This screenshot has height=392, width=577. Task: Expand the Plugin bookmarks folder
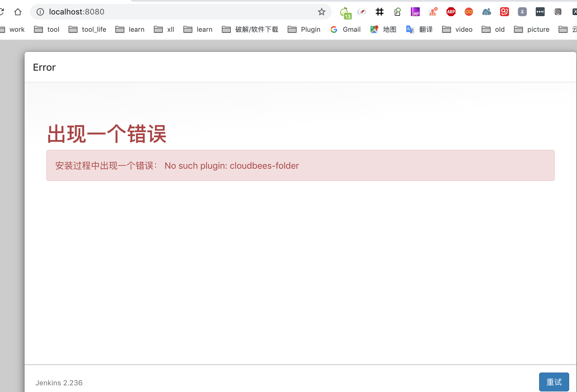point(304,30)
